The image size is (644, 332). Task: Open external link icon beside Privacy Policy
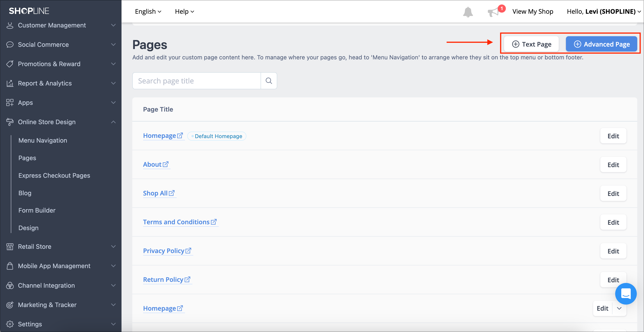tap(188, 250)
